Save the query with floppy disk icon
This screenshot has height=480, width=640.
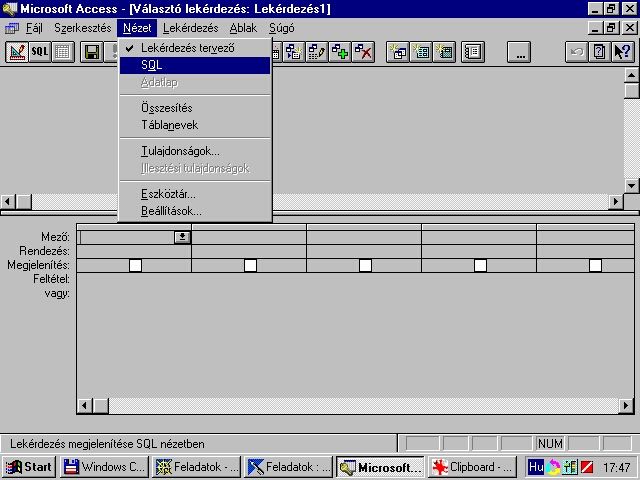pos(92,52)
